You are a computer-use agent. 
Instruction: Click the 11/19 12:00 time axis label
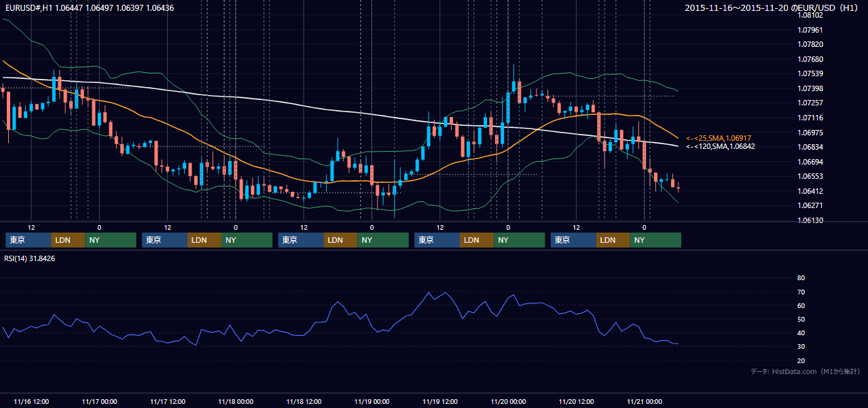440,401
